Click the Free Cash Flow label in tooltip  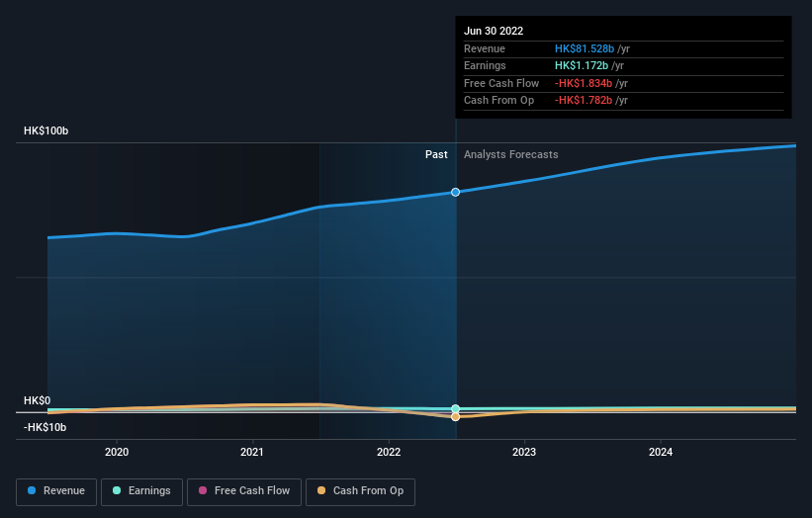point(501,83)
